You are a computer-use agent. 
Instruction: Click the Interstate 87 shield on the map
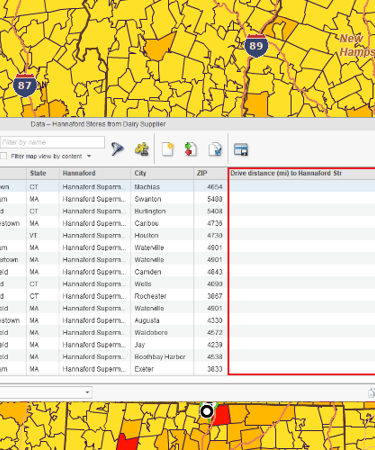click(25, 85)
